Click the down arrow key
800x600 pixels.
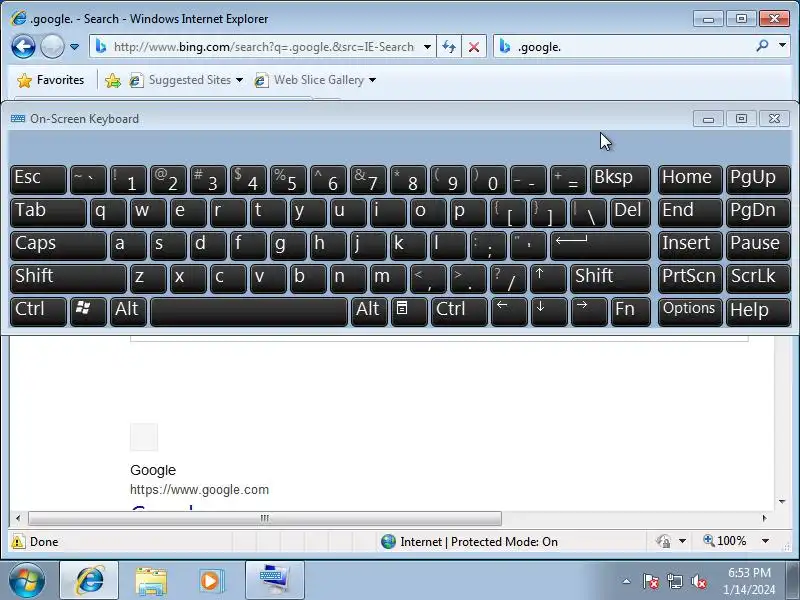[x=549, y=312]
